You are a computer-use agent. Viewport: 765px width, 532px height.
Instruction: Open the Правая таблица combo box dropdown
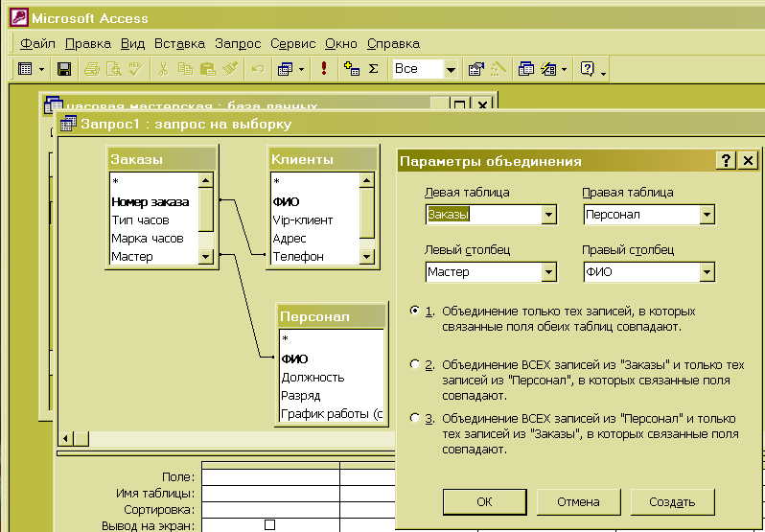(x=707, y=215)
